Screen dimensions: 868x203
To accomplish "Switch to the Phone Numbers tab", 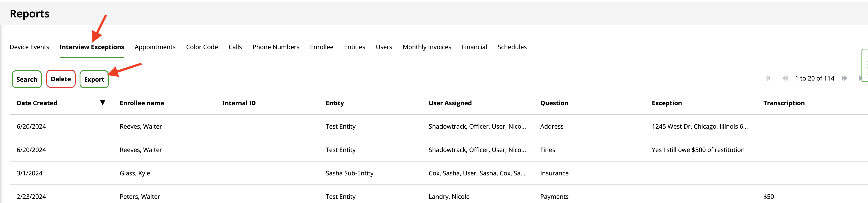I will [x=276, y=47].
